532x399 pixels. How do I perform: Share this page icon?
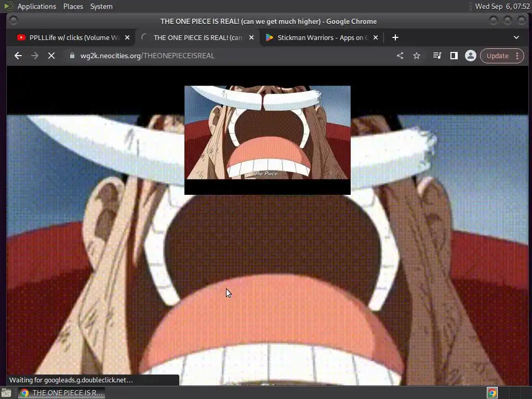point(400,56)
